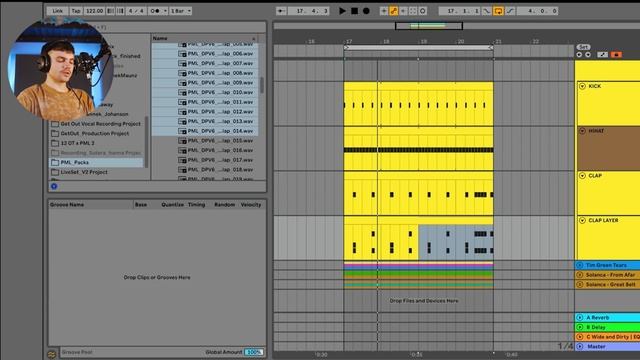Select the file ending in 010.wav
This screenshot has width=640, height=360.
pyautogui.click(x=205, y=92)
